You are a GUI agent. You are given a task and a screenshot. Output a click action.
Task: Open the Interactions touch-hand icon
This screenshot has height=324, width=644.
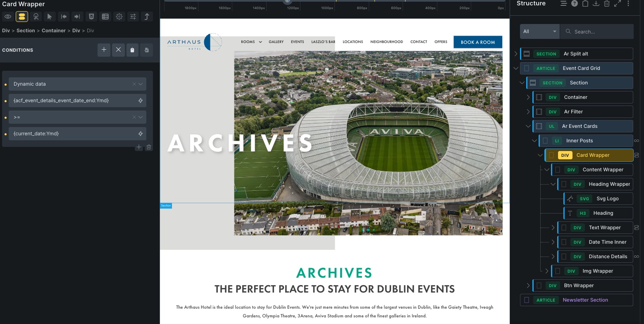(x=36, y=17)
